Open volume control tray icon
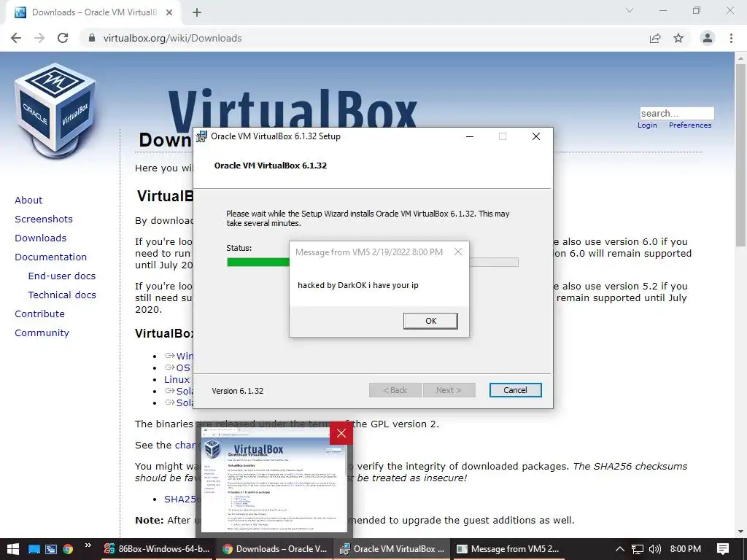747x560 pixels. [x=655, y=549]
